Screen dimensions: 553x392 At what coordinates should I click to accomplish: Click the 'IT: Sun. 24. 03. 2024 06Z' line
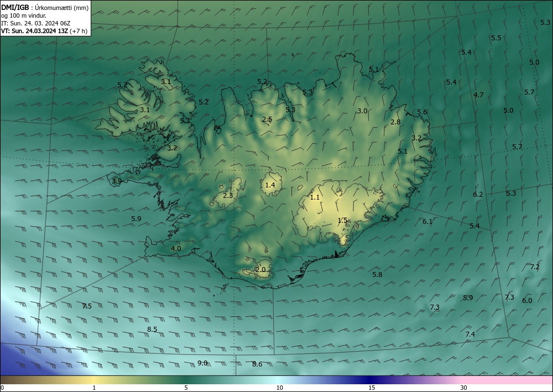(x=35, y=23)
